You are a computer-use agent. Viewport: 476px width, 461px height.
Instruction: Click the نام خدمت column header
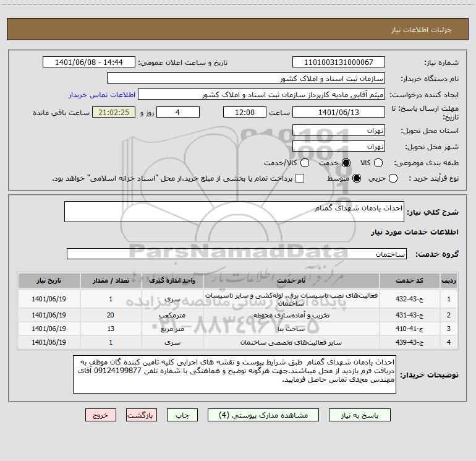(291, 280)
